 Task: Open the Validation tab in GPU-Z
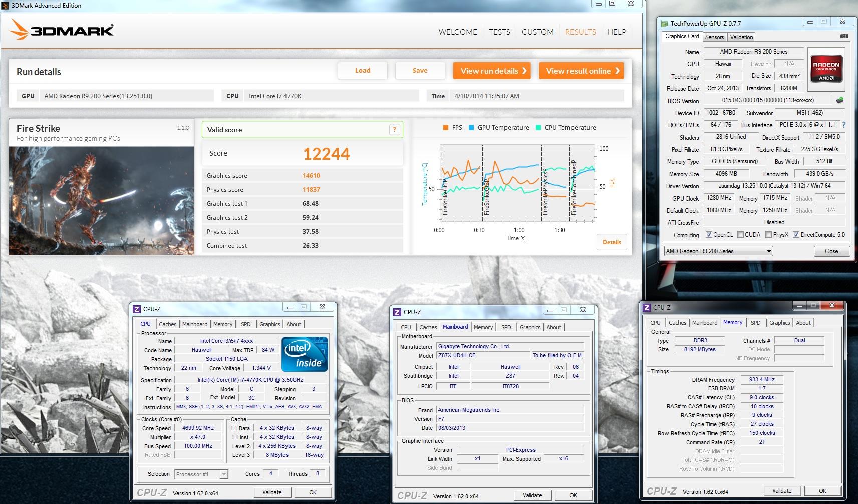pos(741,37)
